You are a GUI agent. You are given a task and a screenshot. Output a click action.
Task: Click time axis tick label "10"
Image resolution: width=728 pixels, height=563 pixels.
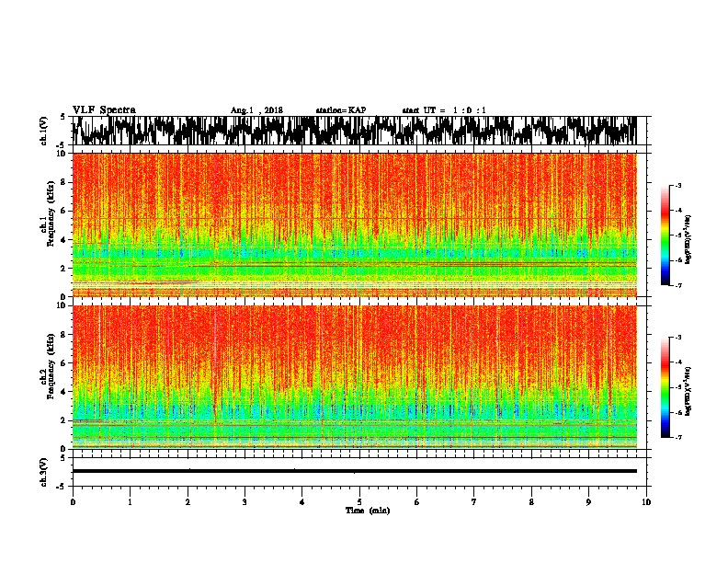pyautogui.click(x=646, y=502)
